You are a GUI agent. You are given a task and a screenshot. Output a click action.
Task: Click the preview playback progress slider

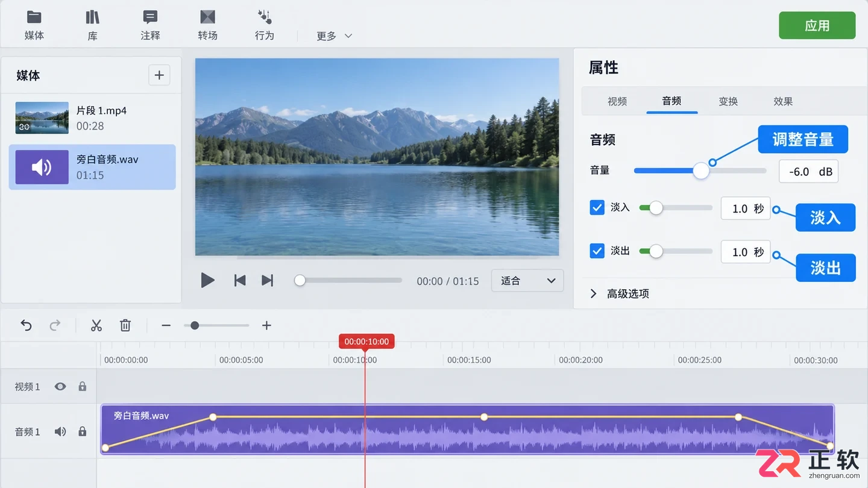(x=348, y=280)
